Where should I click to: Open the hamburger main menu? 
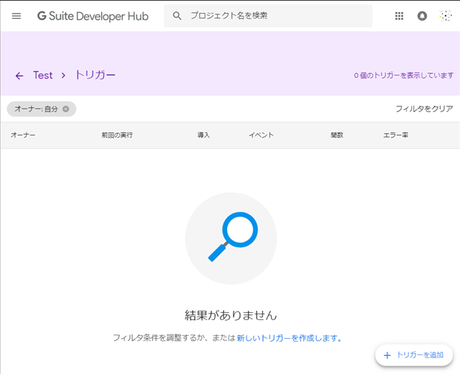(16, 16)
